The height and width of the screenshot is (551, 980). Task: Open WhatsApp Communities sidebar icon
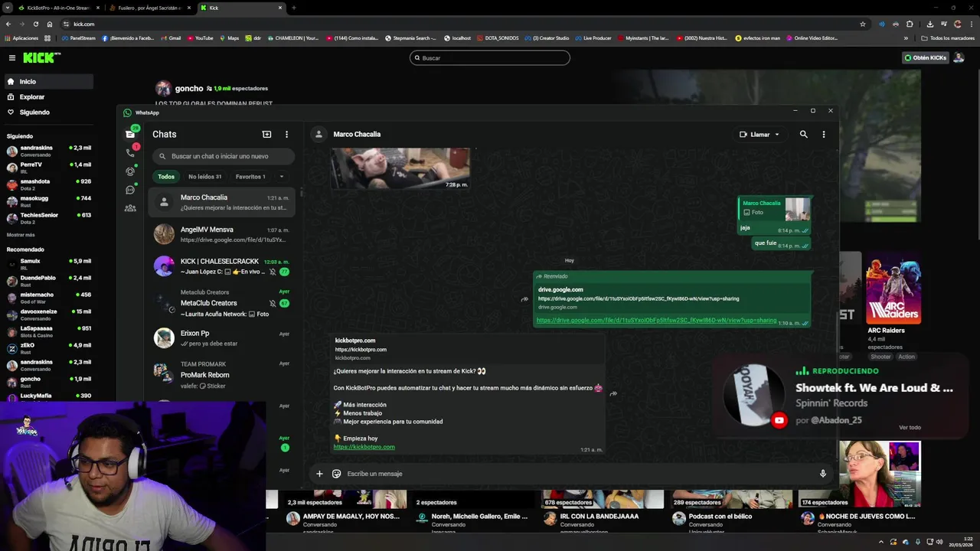[x=130, y=207]
